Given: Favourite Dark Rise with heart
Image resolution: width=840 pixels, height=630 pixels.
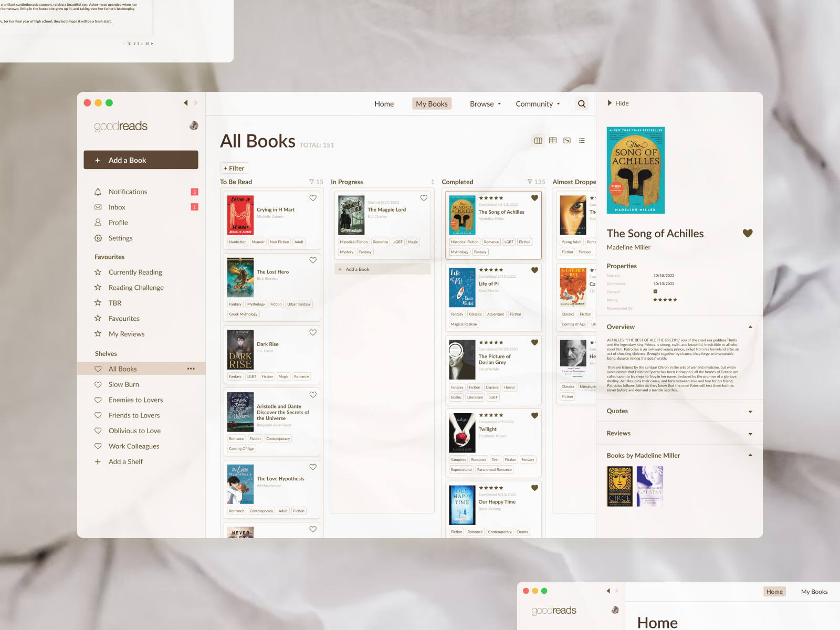Looking at the screenshot, I should pyautogui.click(x=313, y=332).
